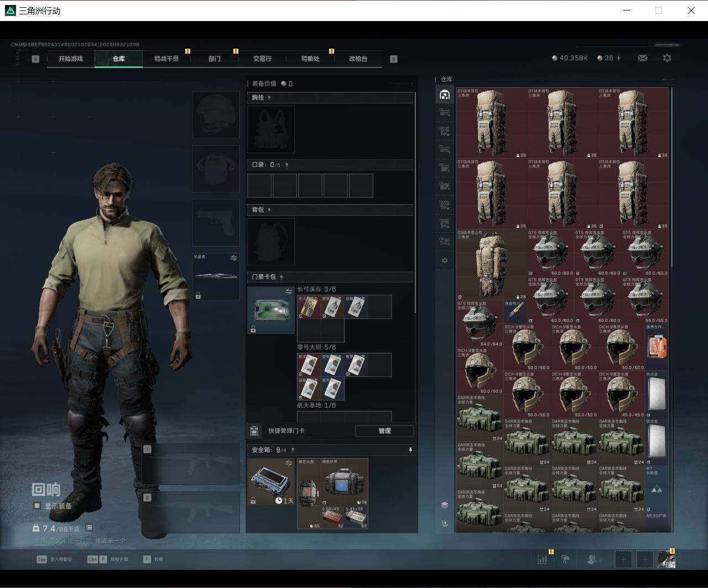The width and height of the screenshot is (708, 588).
Task: Click the empty pistol equipment slot
Action: pos(216,223)
